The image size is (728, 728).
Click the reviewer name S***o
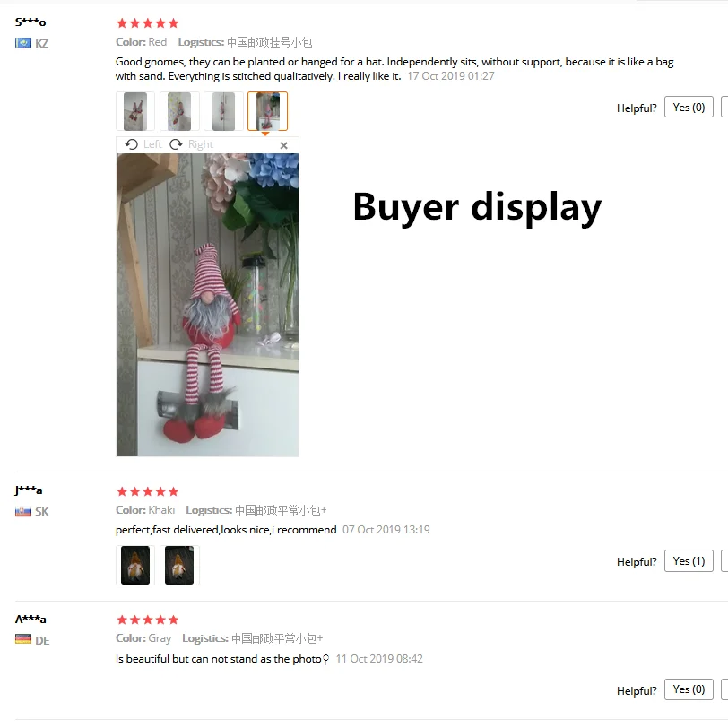click(30, 22)
